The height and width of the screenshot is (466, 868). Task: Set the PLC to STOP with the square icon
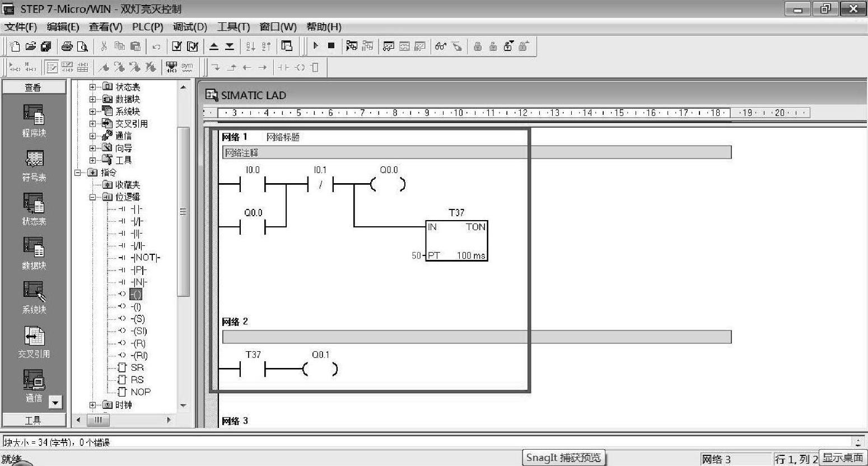331,46
